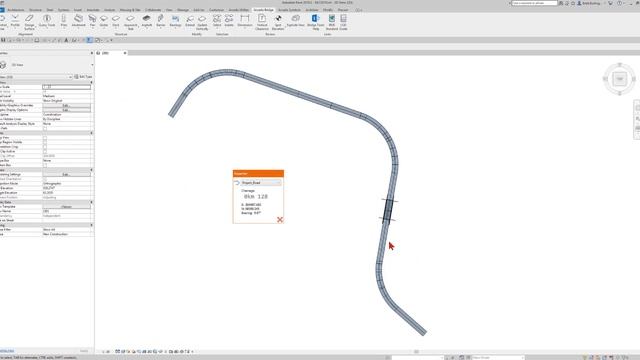The height and width of the screenshot is (360, 640).
Task: Collapse the Camera properties group
Action: click(91, 170)
